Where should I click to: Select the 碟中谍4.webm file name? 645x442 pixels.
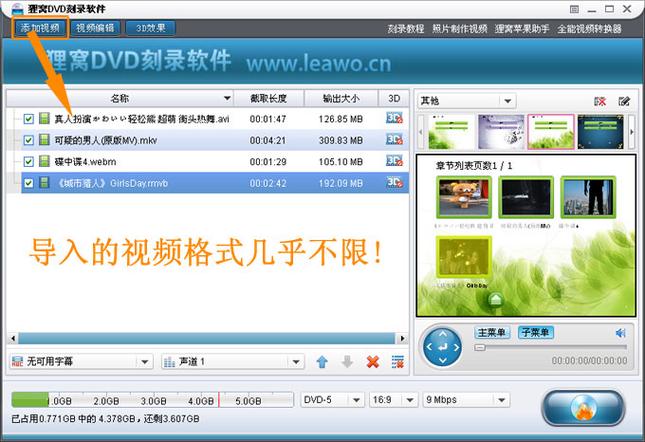tap(85, 162)
